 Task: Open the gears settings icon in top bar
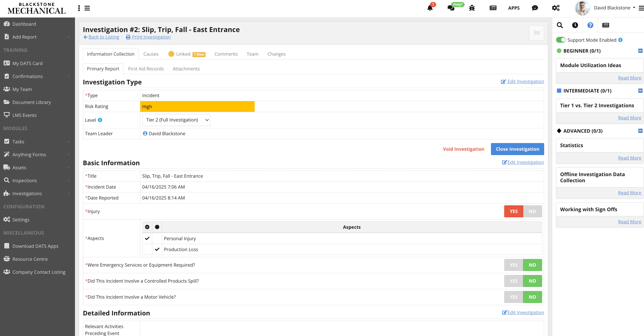(556, 8)
